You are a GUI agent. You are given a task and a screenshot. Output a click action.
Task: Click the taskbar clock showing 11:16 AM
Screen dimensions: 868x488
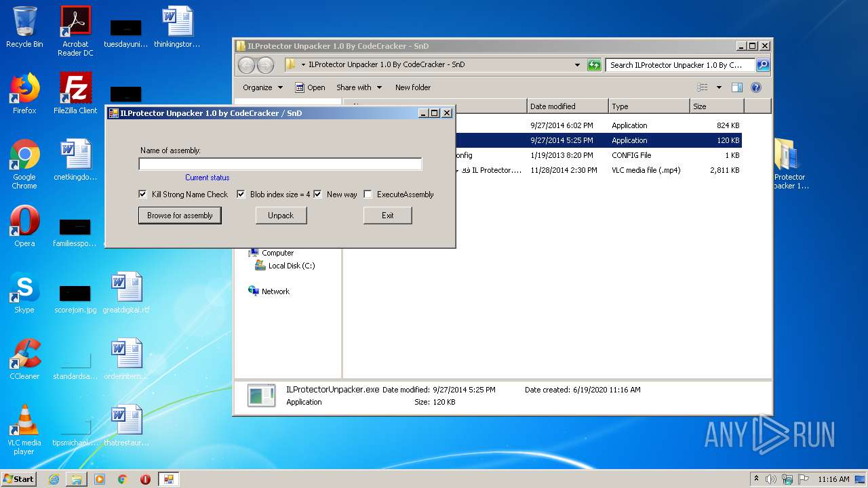[833, 479]
